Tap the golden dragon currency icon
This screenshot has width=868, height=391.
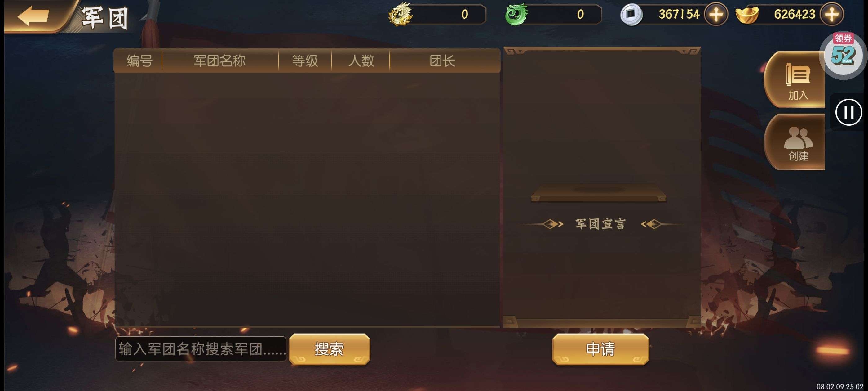pos(400,14)
